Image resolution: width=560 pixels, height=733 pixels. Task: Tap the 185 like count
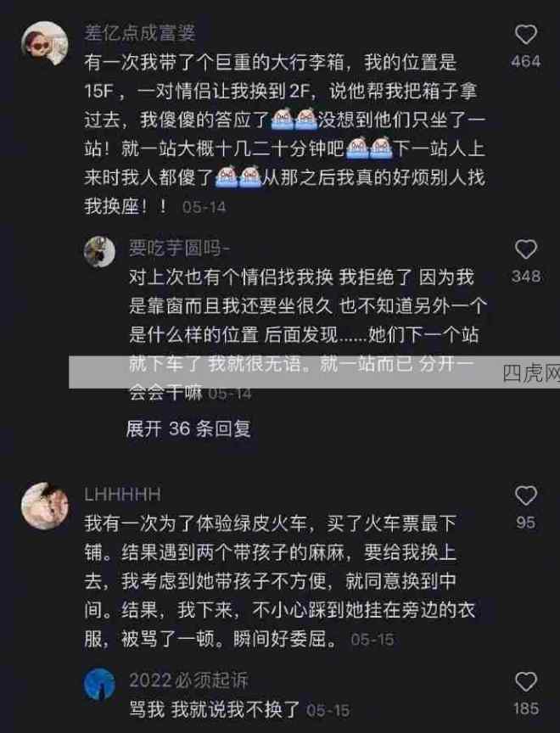click(x=526, y=708)
